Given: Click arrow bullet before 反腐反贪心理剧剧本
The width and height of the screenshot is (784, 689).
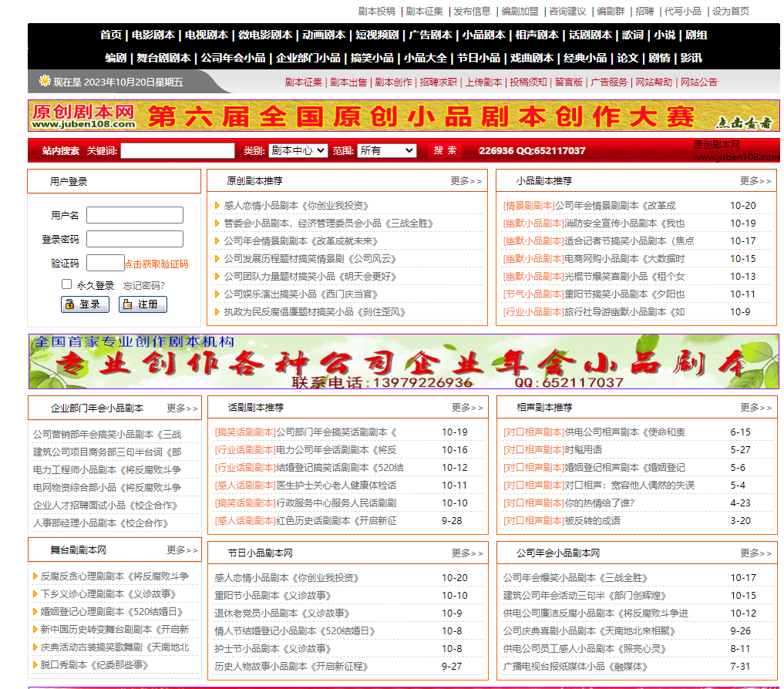Looking at the screenshot, I should coord(35,576).
